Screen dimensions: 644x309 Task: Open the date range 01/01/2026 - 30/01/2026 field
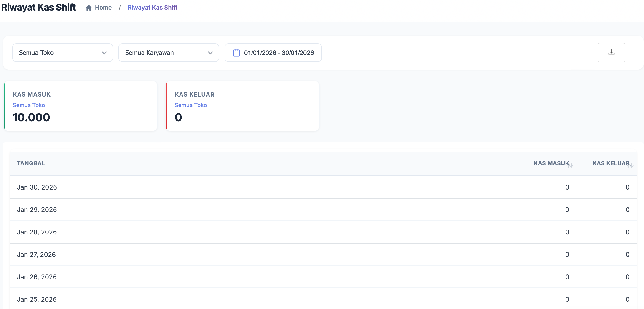[279, 53]
